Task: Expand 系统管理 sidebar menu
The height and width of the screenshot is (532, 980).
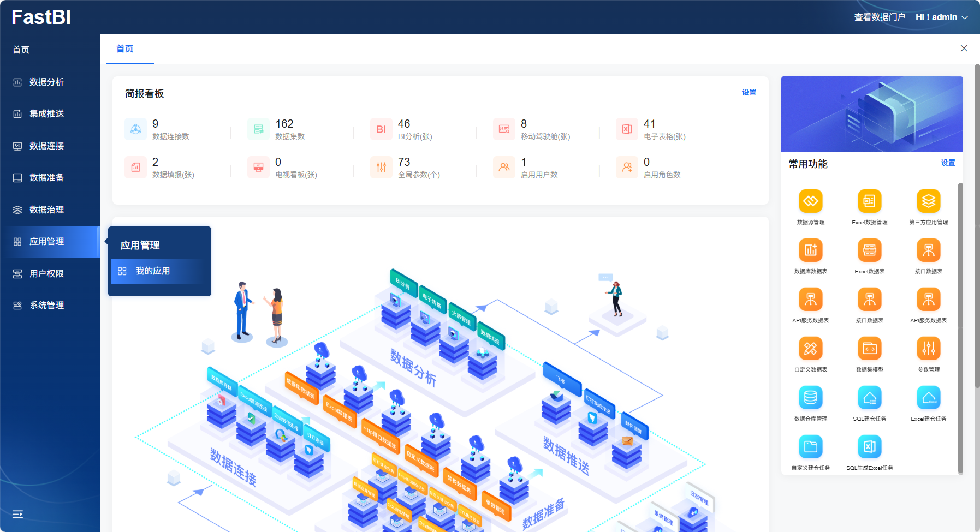Action: pos(46,305)
